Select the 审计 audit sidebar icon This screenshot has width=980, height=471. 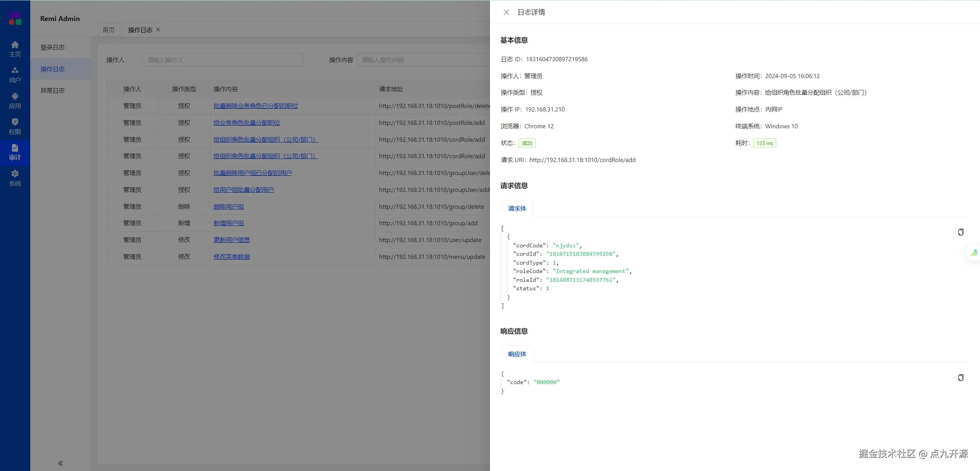(15, 152)
